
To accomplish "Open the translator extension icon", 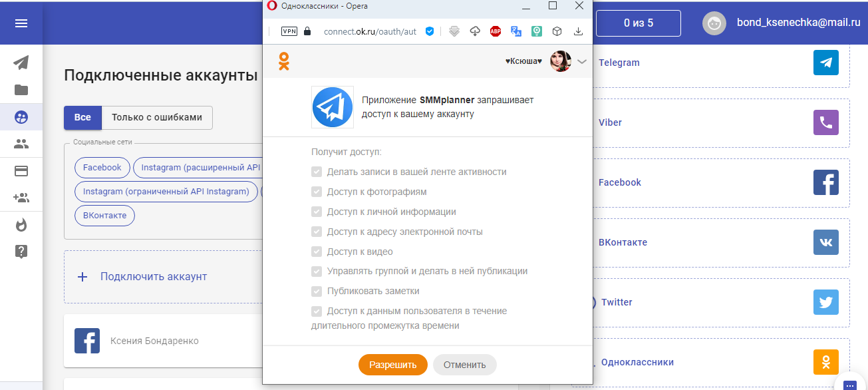I will click(516, 31).
